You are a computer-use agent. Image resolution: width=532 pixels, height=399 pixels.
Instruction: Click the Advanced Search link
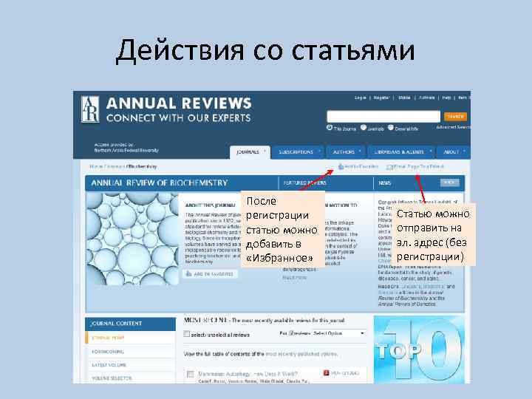(453, 127)
